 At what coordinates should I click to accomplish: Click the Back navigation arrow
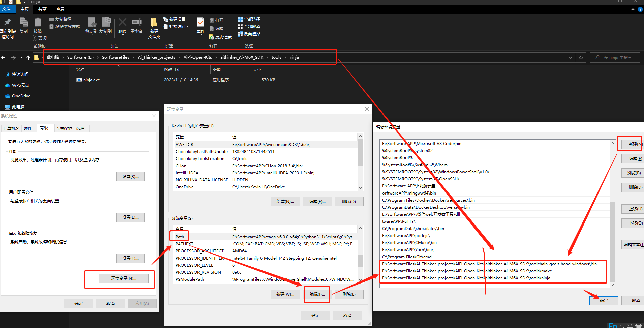click(3, 58)
